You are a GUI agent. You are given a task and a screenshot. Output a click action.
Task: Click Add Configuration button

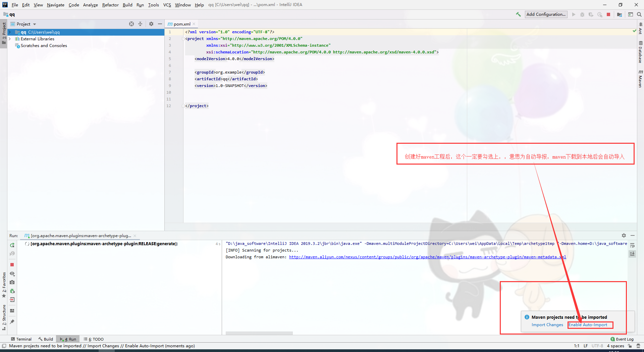pyautogui.click(x=546, y=14)
